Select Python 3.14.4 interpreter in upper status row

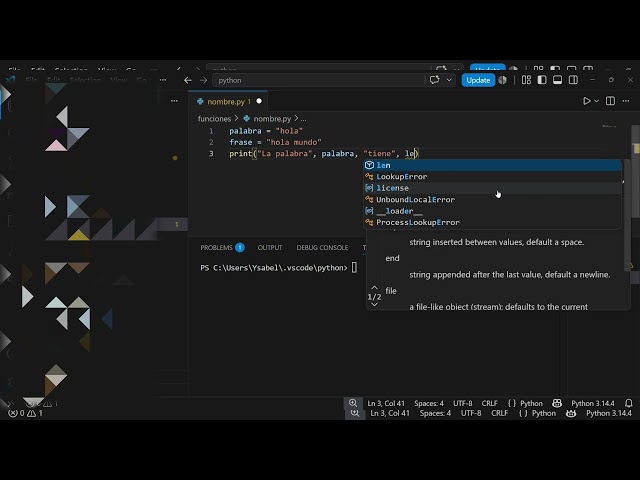[x=593, y=403]
